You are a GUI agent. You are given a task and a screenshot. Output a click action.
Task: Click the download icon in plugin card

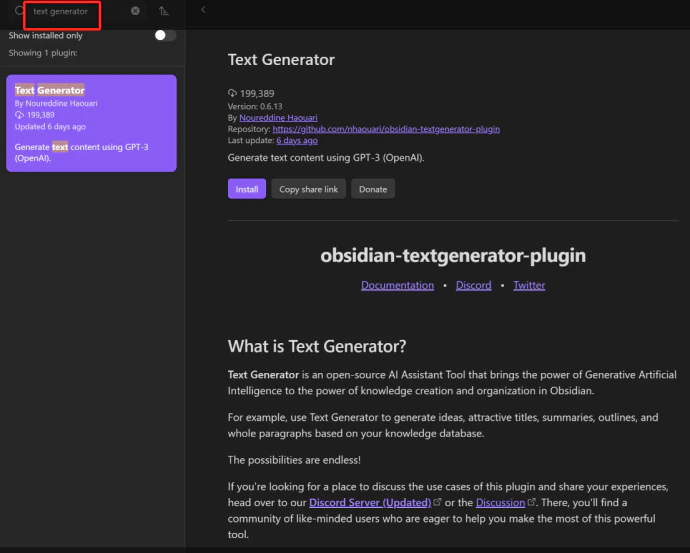(x=19, y=115)
